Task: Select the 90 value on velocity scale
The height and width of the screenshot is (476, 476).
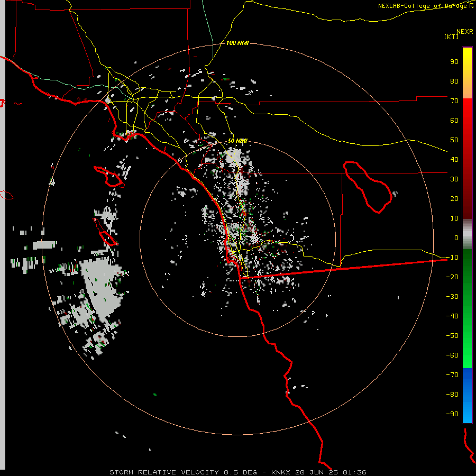Action: point(454,62)
